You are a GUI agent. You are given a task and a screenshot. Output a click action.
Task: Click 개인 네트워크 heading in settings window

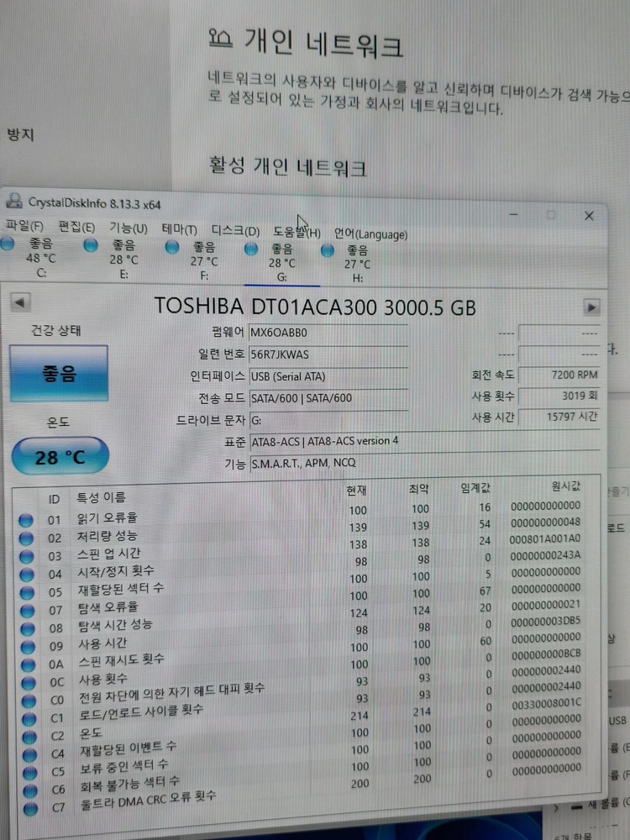(x=323, y=43)
